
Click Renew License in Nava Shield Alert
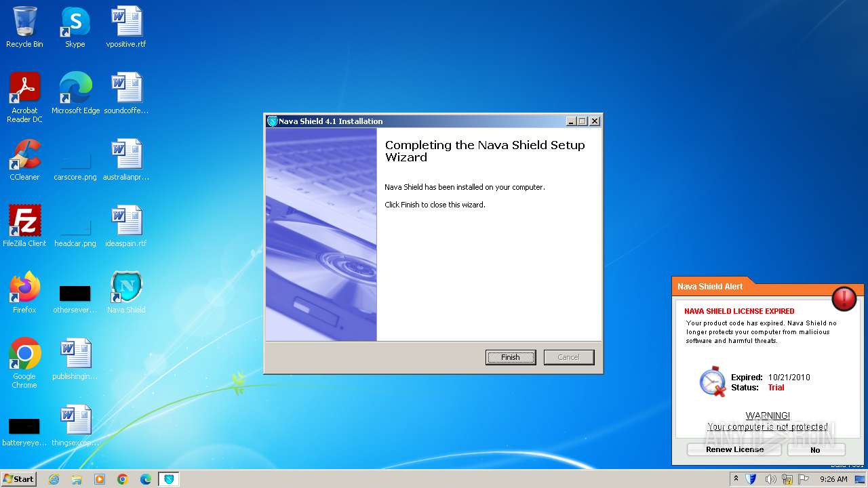[x=734, y=449]
